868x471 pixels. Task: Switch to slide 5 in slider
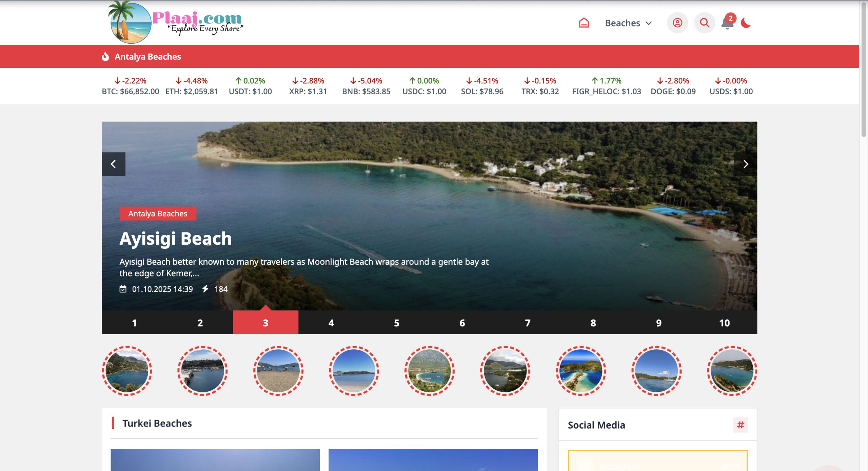pos(396,323)
